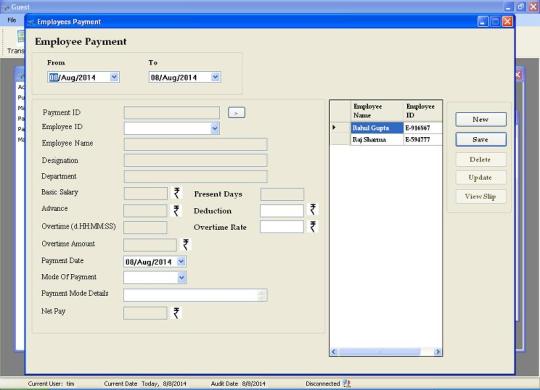Click the Overtime Amount field
Viewport: 540px width, 390px height.
pos(150,245)
